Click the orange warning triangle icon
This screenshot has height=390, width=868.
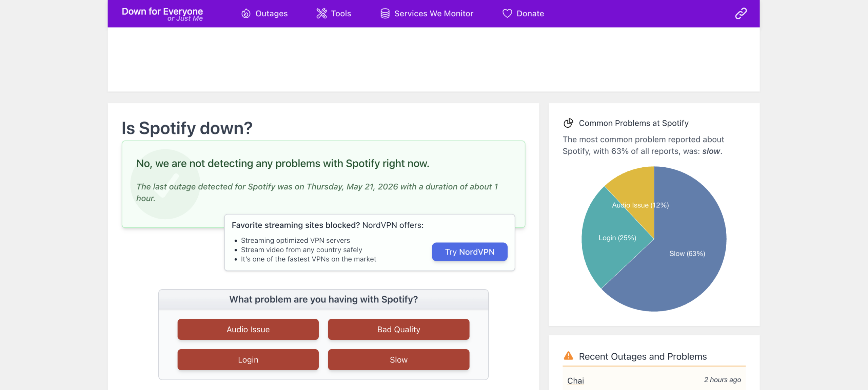coord(568,356)
